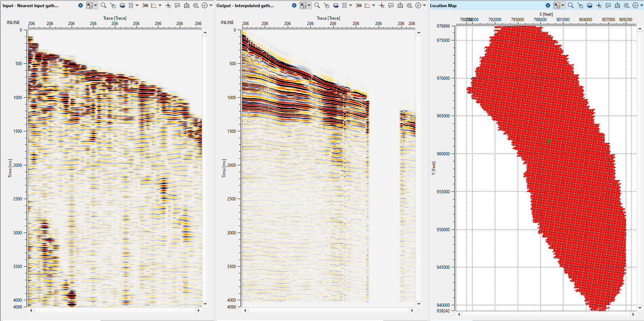Image resolution: width=644 pixels, height=321 pixels.
Task: Click scroll right arrow under Input gather
Action: (x=198, y=310)
